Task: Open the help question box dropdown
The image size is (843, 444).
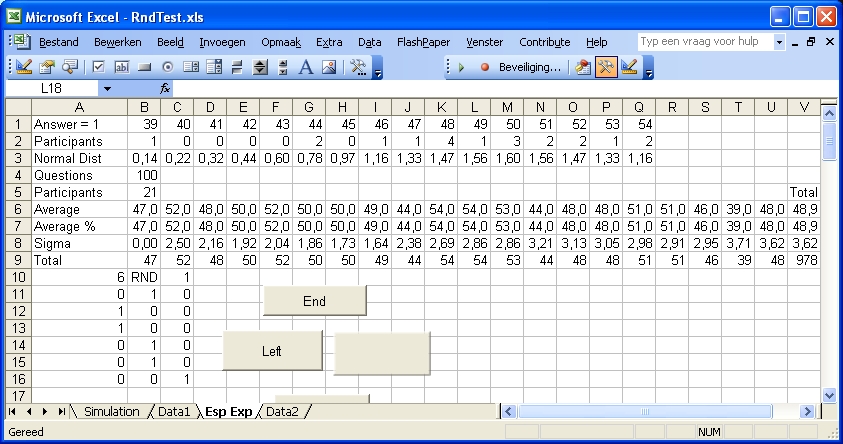Action: pos(779,42)
